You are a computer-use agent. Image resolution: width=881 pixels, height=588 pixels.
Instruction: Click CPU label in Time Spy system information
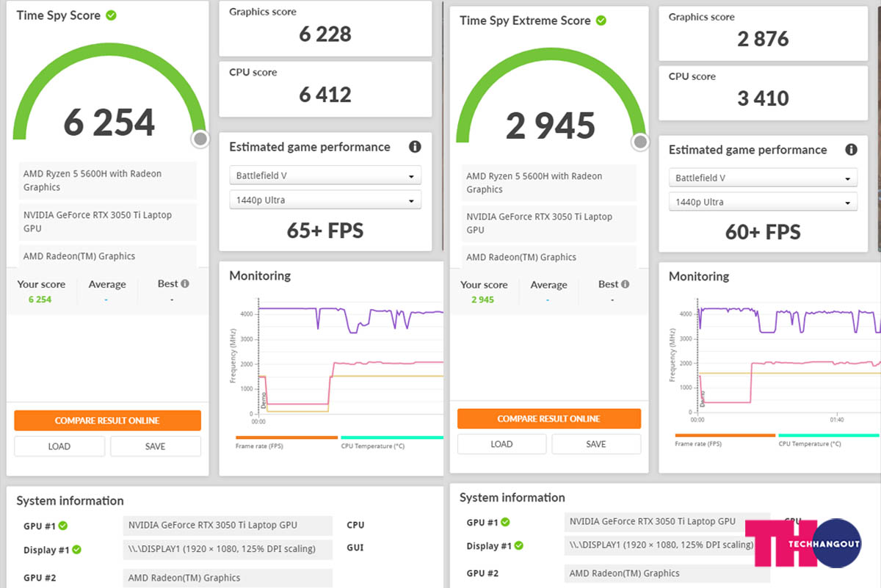click(355, 525)
